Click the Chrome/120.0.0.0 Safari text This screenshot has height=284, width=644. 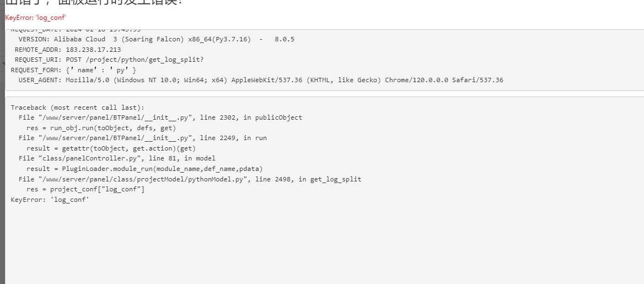point(444,80)
